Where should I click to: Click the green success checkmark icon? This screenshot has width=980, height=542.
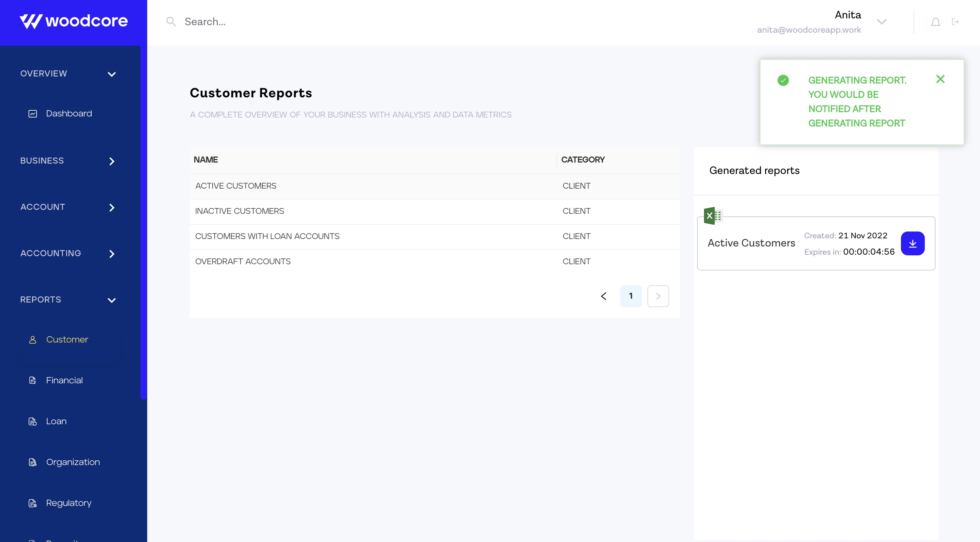point(783,80)
